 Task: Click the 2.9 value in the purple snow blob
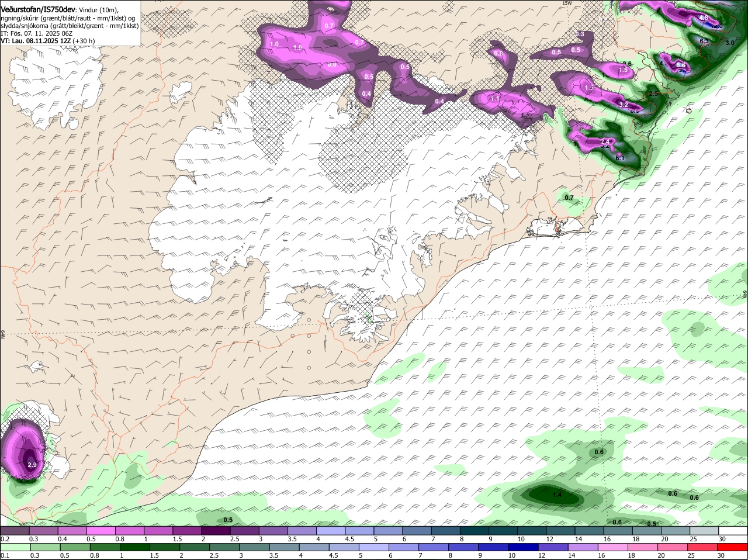32,465
